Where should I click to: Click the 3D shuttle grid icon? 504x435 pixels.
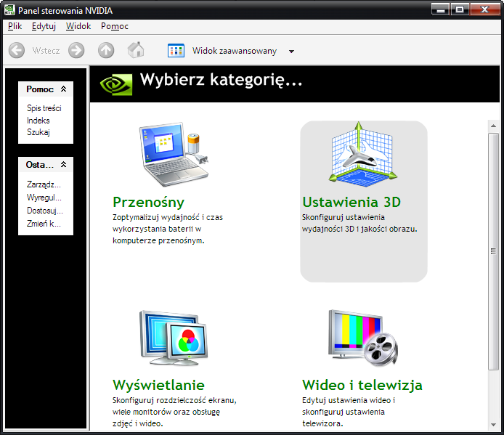click(363, 154)
